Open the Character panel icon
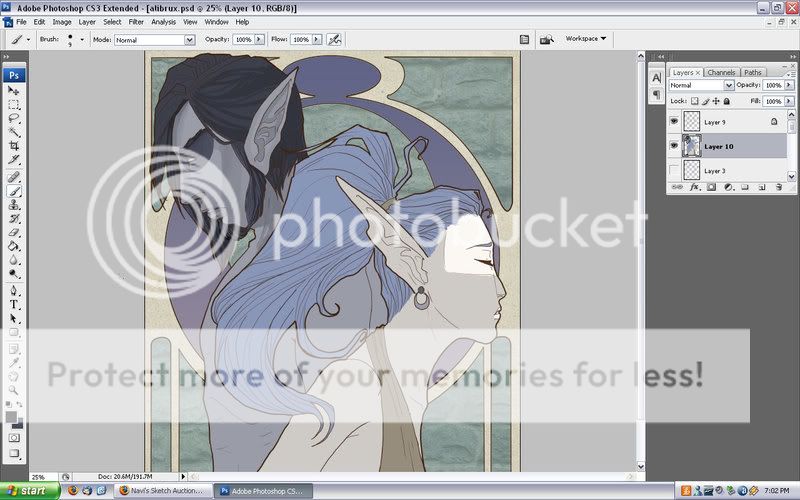 point(656,76)
